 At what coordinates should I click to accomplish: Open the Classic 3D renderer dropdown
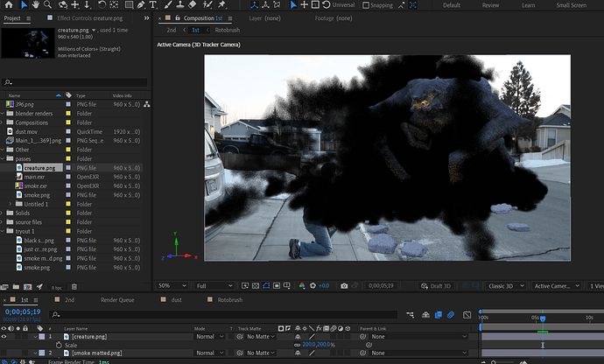coord(506,286)
